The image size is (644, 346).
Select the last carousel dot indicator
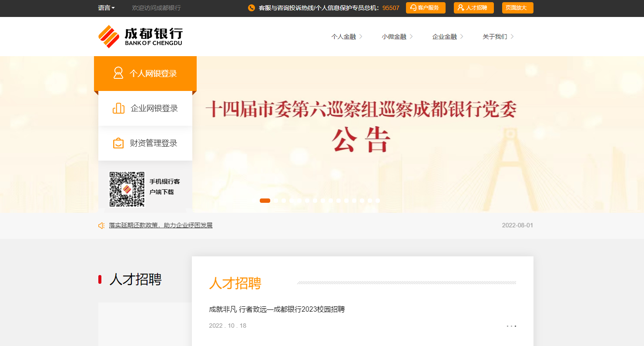pyautogui.click(x=378, y=201)
